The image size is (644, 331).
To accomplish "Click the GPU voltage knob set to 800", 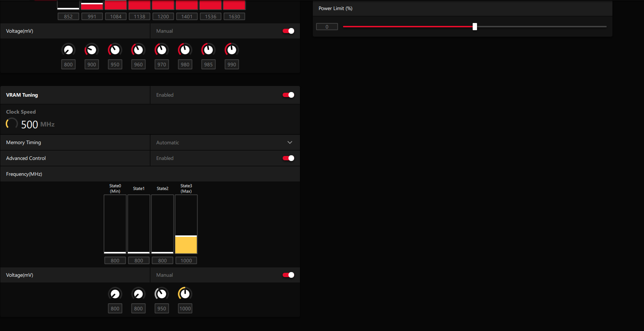I will 68,50.
